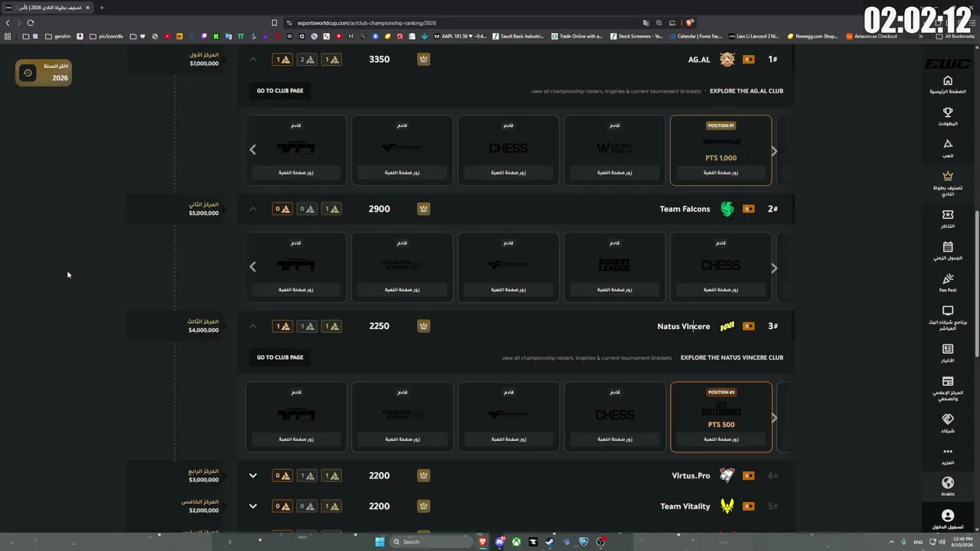Select Natus Vincere's Position #3 Battlegrounds card

click(x=720, y=416)
